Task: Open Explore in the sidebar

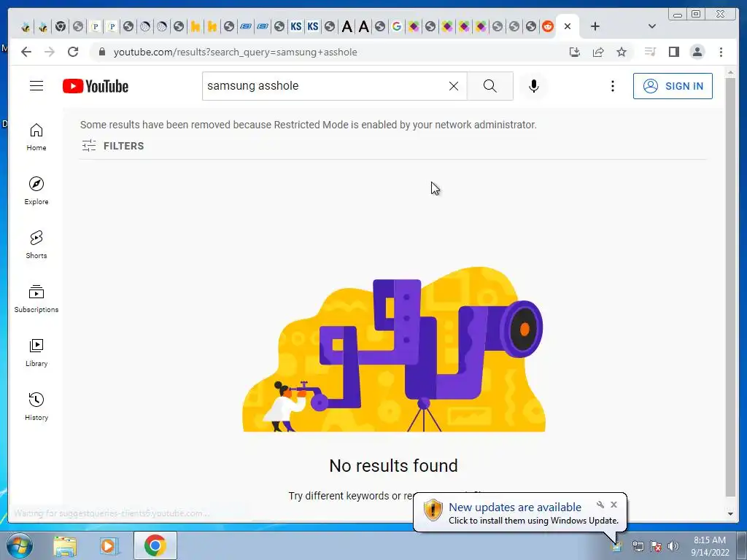Action: (36, 191)
